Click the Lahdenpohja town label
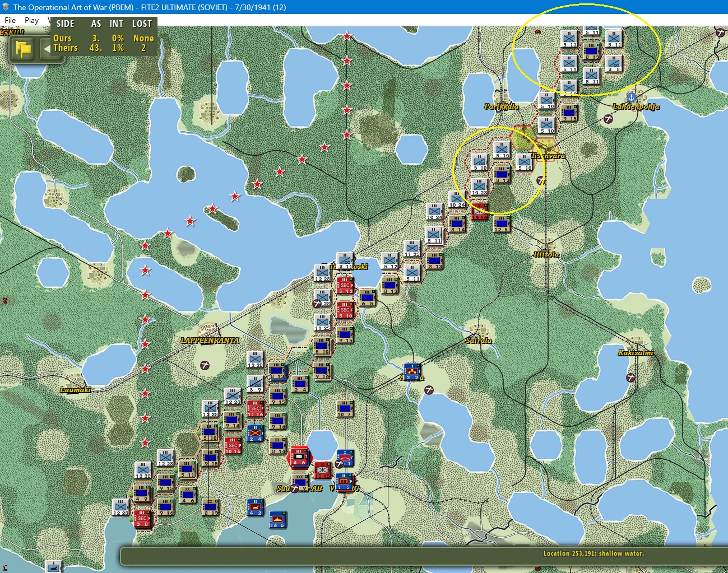Screen dimensions: 728x573 (x=636, y=106)
